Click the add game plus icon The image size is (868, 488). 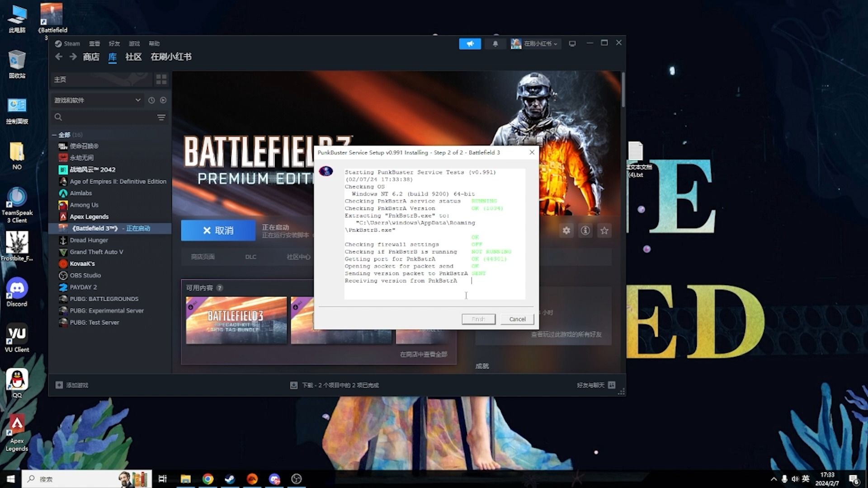pos(59,385)
